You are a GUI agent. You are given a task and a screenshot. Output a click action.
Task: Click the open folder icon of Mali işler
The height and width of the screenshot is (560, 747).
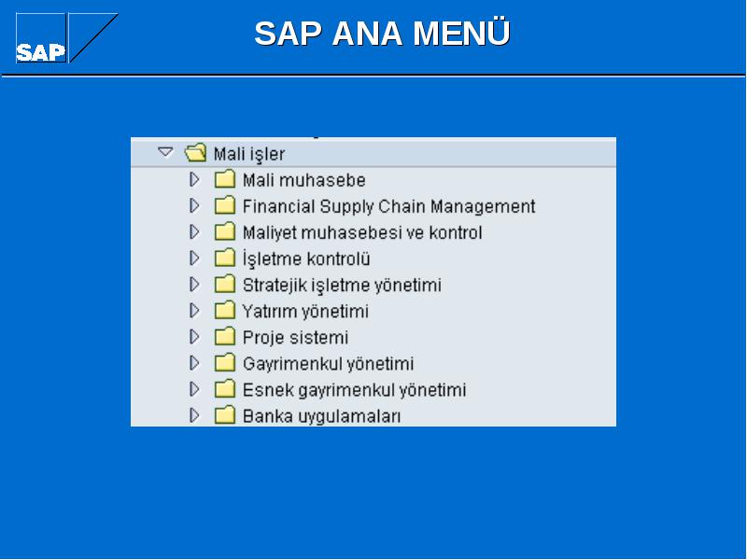point(195,153)
